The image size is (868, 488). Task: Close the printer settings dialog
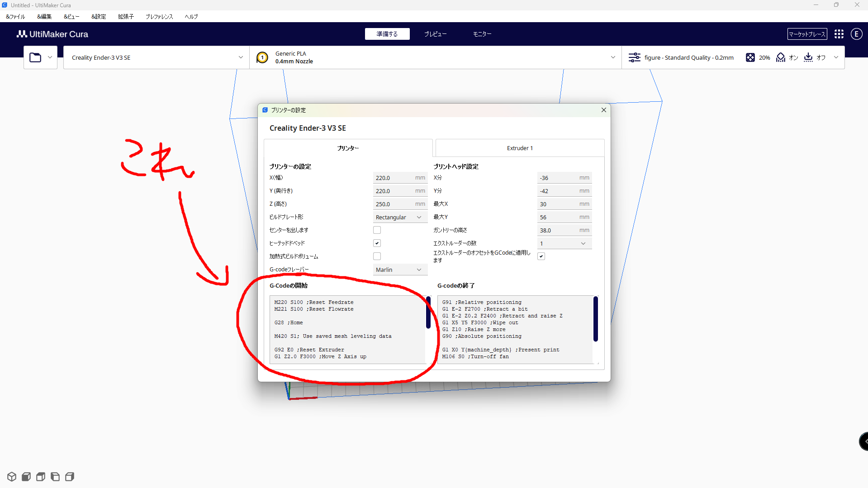pos(603,110)
